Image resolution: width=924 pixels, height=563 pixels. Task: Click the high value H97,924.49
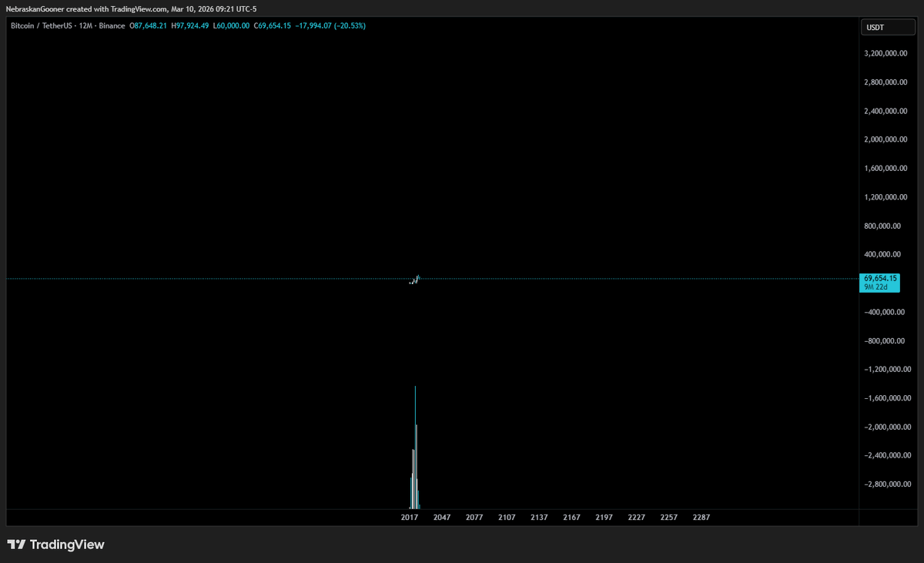pyautogui.click(x=191, y=25)
